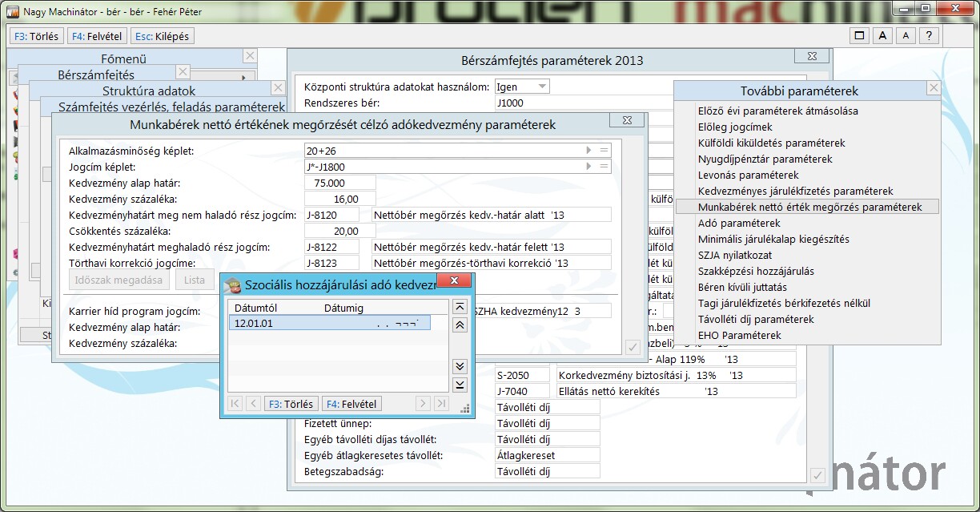Screen dimensions: 980x512
Task: Click the scroll-to-top arrow in Szociális dialog
Action: [460, 307]
